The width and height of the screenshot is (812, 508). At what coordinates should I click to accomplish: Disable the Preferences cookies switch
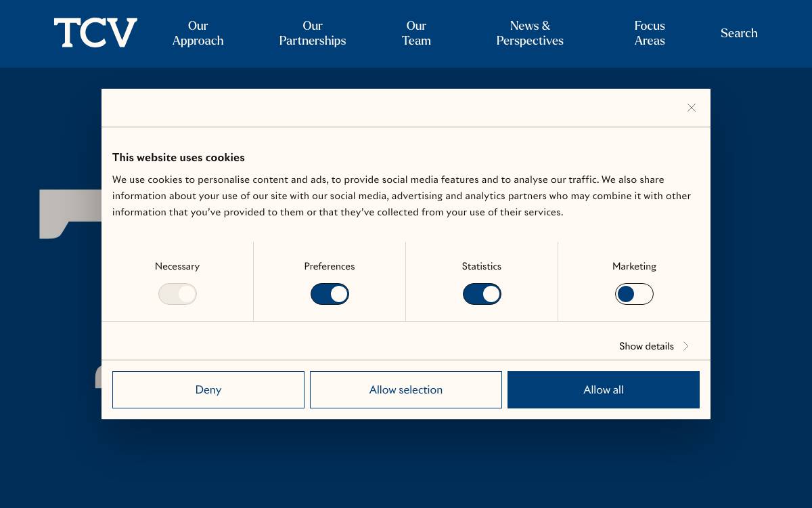[x=330, y=294]
